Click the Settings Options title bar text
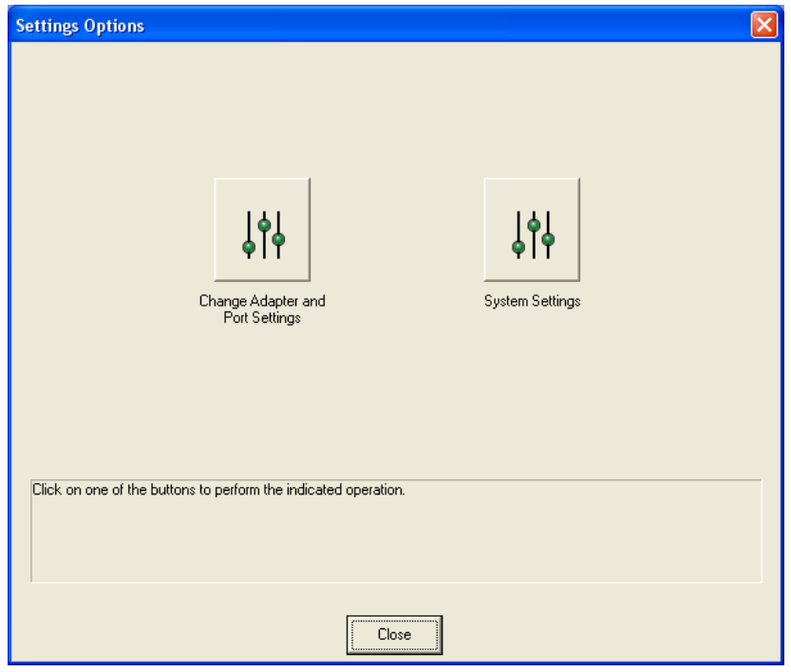791x672 pixels. point(77,25)
